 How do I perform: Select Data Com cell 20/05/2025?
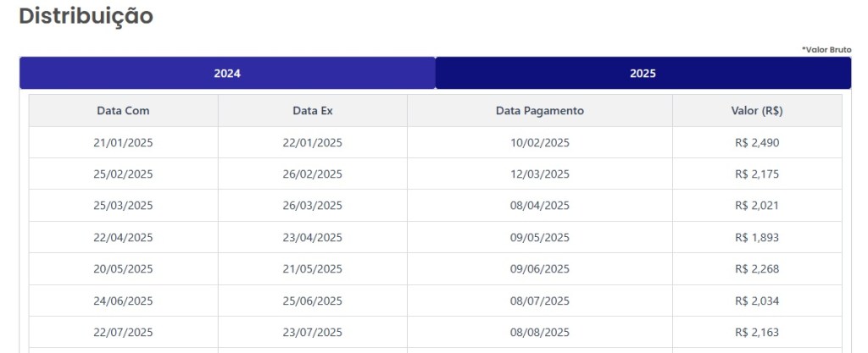click(123, 269)
